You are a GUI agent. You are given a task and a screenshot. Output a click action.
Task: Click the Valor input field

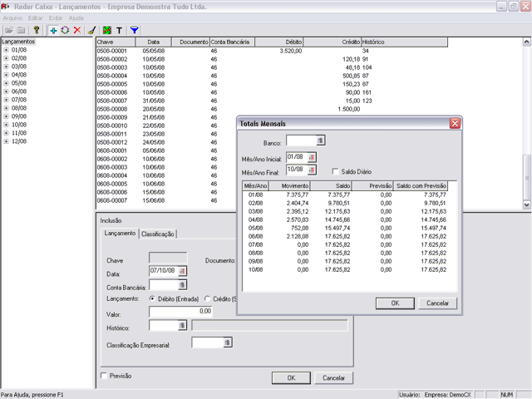coord(181,312)
